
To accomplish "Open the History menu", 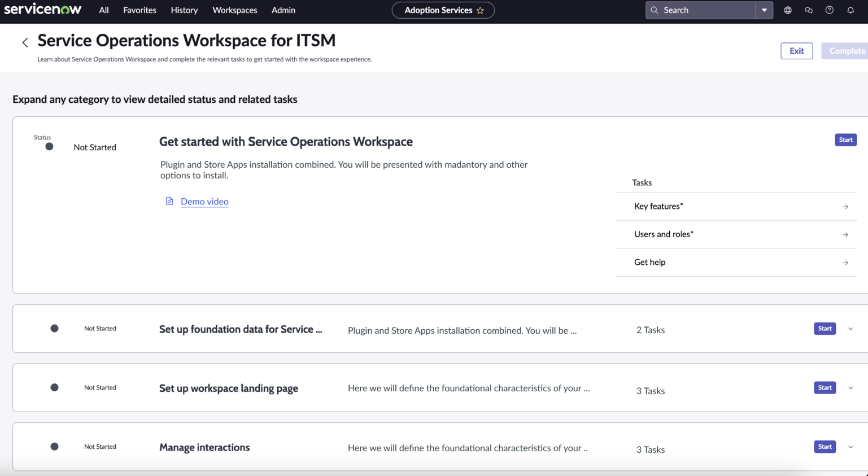I will point(184,10).
